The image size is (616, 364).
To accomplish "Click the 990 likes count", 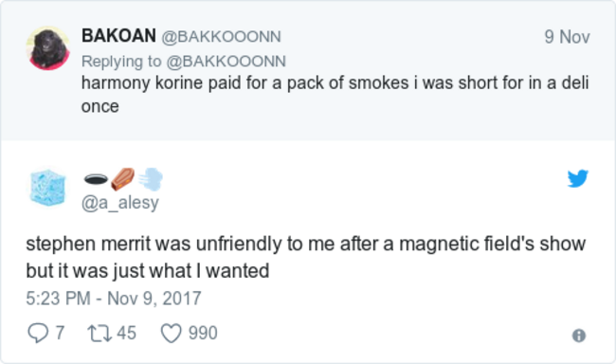I will pos(203,333).
